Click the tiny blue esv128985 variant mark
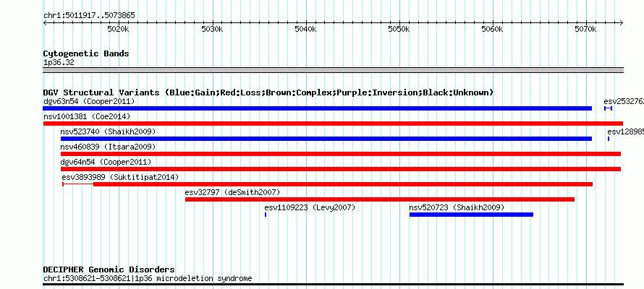 pyautogui.click(x=609, y=139)
